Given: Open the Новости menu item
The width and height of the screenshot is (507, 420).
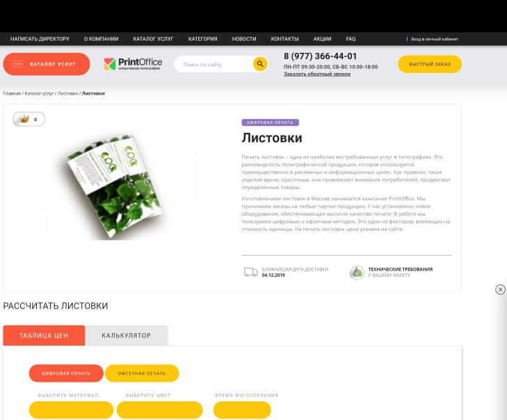Looking at the screenshot, I should (x=244, y=39).
